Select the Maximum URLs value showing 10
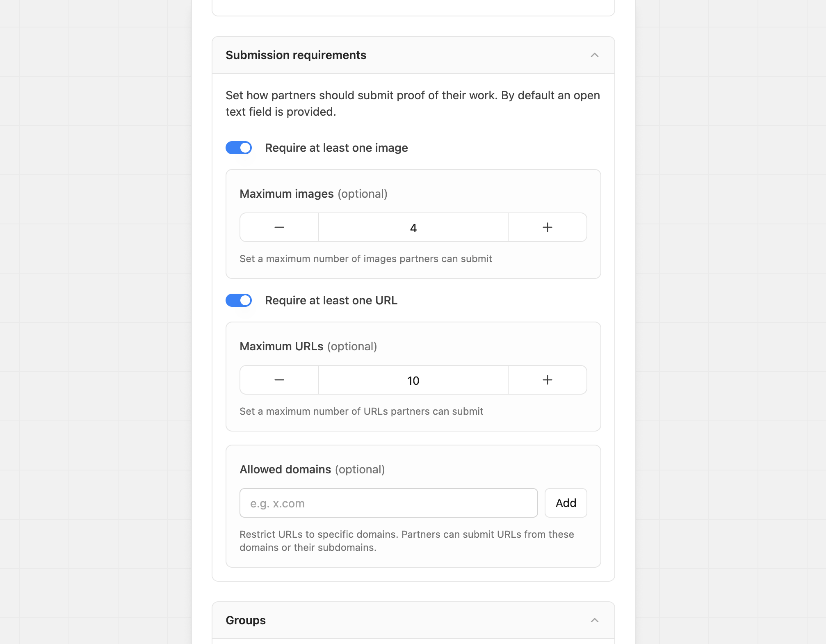 (413, 380)
